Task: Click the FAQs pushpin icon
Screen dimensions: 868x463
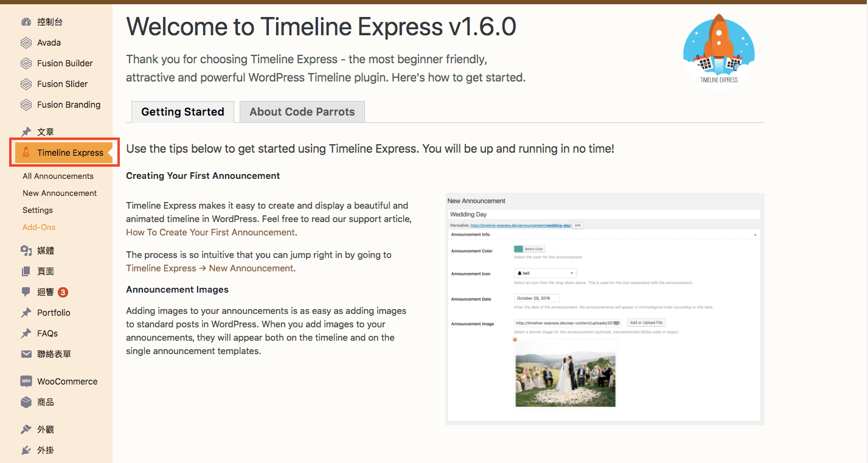Action: [x=26, y=333]
